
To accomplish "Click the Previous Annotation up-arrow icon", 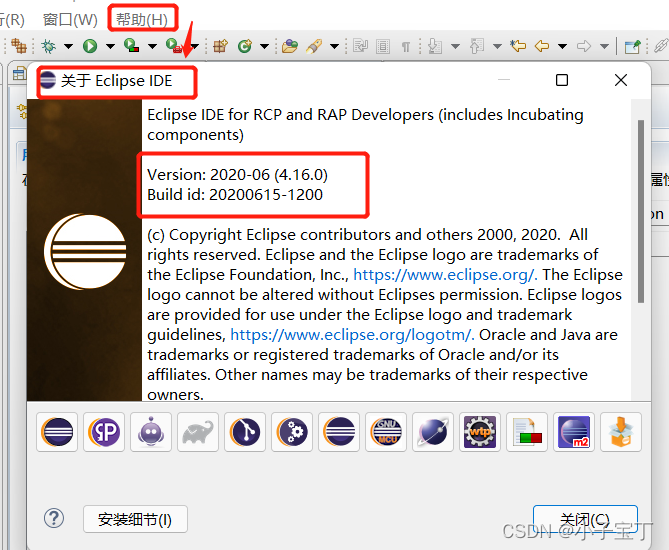I will (477, 46).
